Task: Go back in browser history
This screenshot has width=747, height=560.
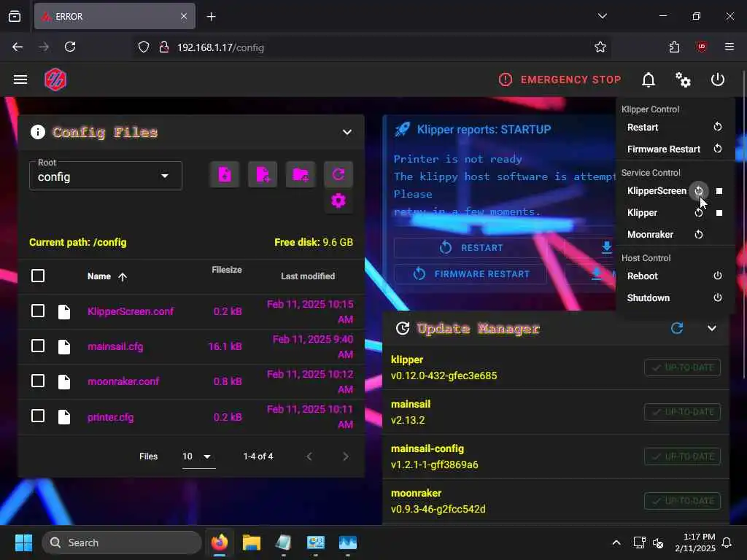Action: [18, 47]
